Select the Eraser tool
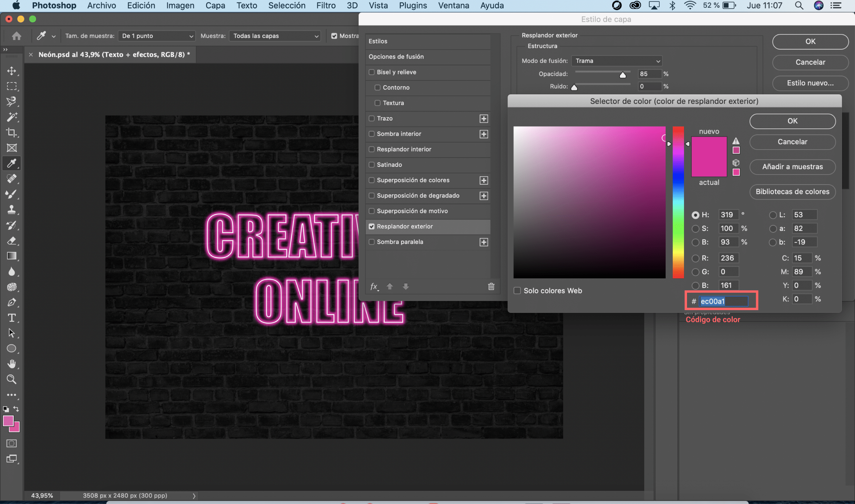Image resolution: width=855 pixels, height=504 pixels. pyautogui.click(x=12, y=240)
